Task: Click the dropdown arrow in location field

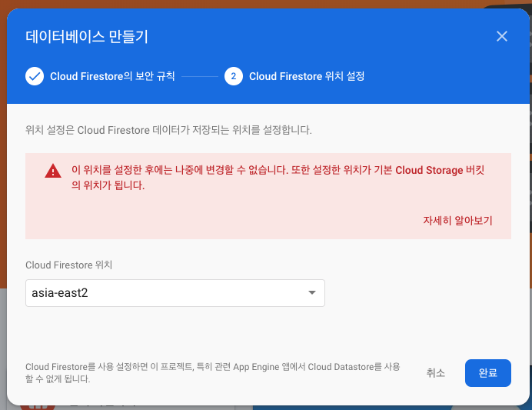Action: (312, 292)
